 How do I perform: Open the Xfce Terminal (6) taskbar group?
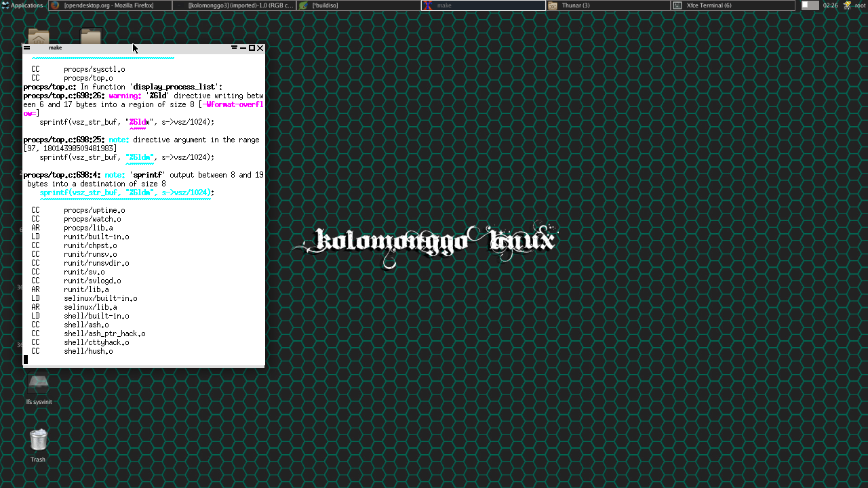tap(732, 5)
